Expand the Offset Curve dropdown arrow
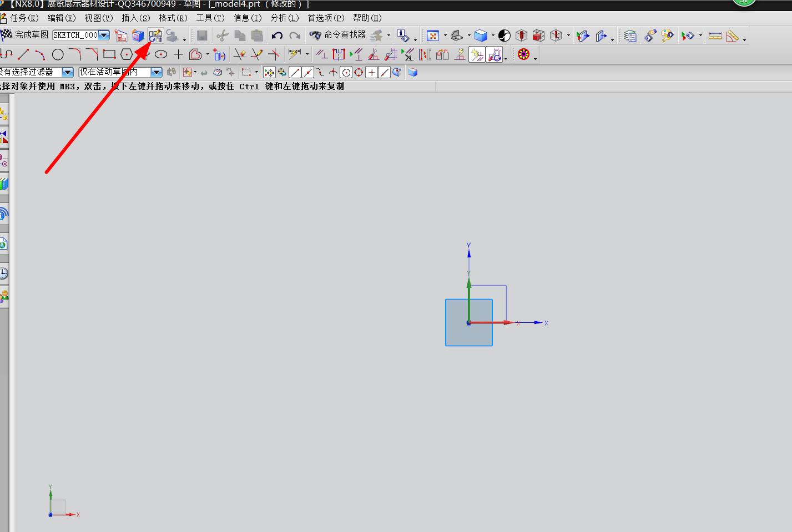 point(208,54)
